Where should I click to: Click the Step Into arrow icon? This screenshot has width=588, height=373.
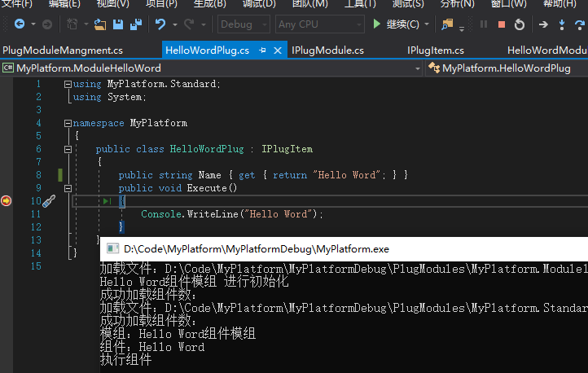pyautogui.click(x=561, y=24)
